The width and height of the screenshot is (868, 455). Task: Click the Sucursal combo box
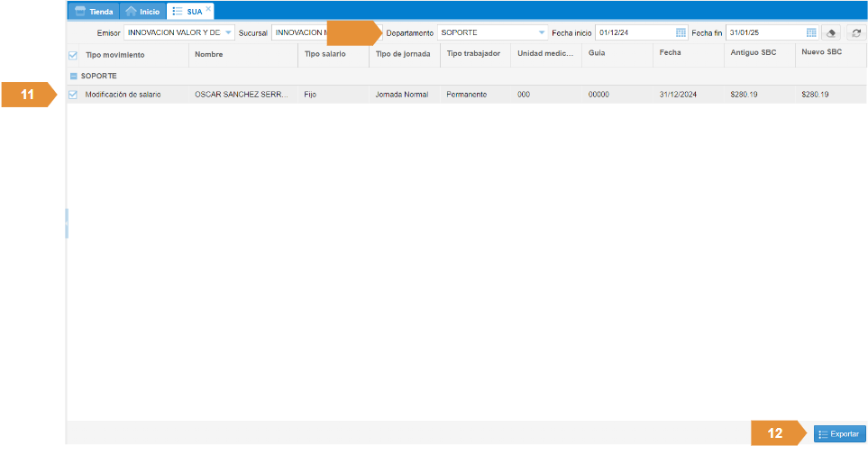point(299,32)
